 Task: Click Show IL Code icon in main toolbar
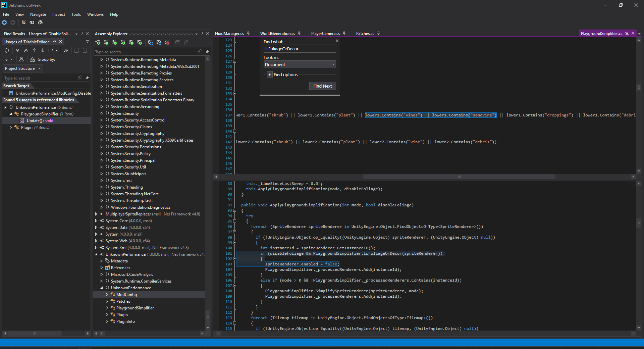(x=32, y=22)
